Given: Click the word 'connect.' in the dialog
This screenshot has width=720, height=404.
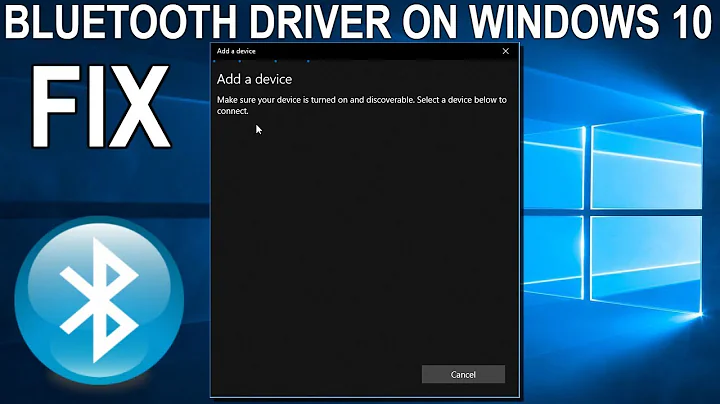Looking at the screenshot, I should click(x=232, y=111).
